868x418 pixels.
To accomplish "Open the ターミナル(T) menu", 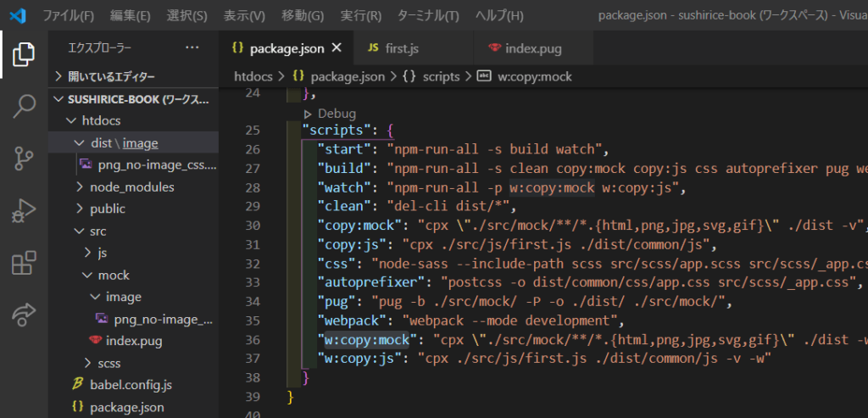I will pyautogui.click(x=428, y=15).
